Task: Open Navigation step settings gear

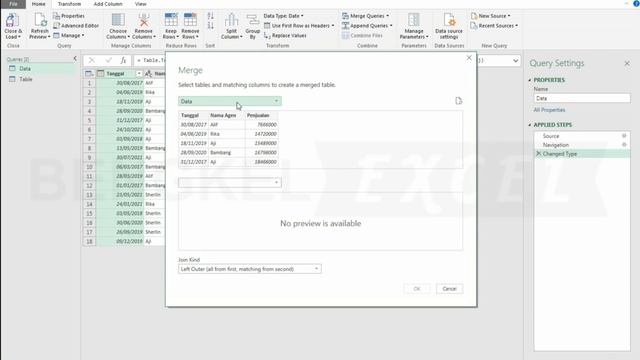Action: [624, 145]
